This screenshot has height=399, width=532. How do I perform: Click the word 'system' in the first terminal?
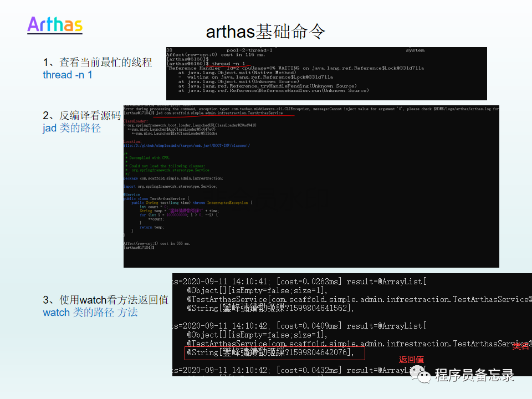[415, 50]
